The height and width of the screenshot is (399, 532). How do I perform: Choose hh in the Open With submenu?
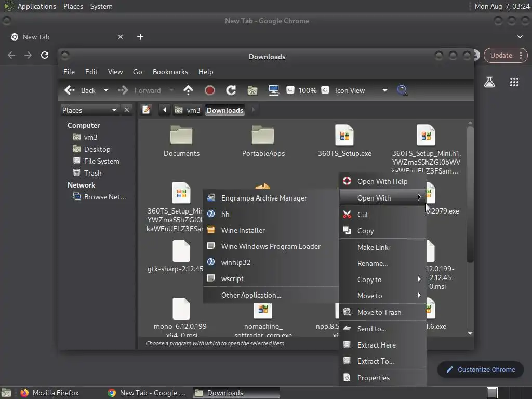271,214
